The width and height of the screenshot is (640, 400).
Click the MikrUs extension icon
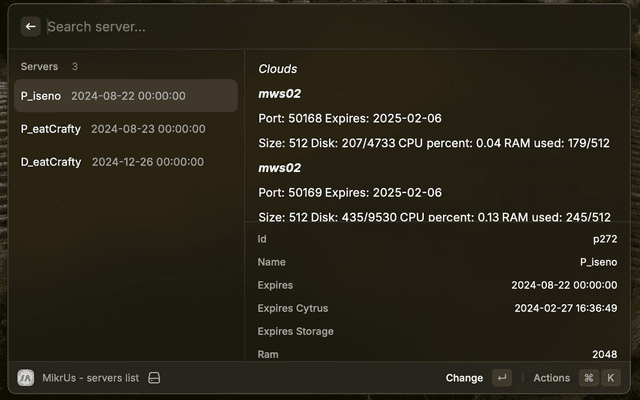coord(26,378)
